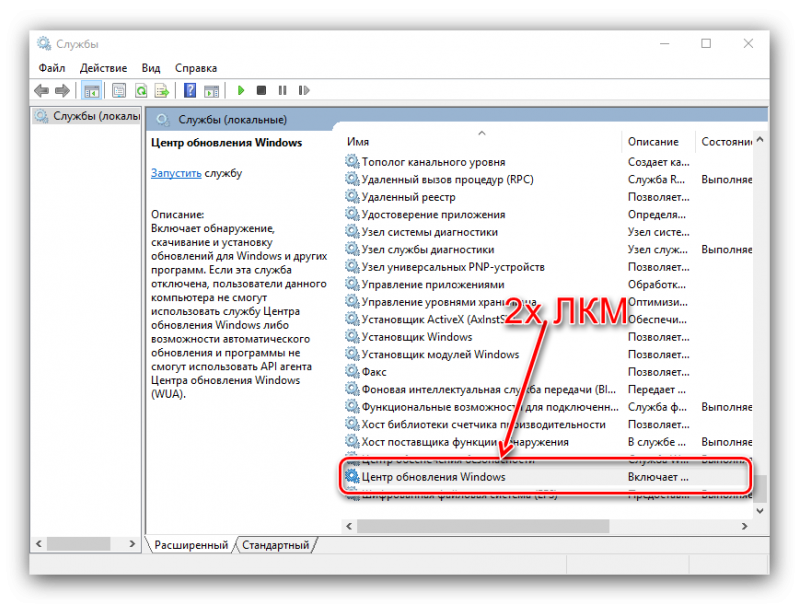Toggle the action pane toolbar icon
800x605 pixels.
coord(211,91)
